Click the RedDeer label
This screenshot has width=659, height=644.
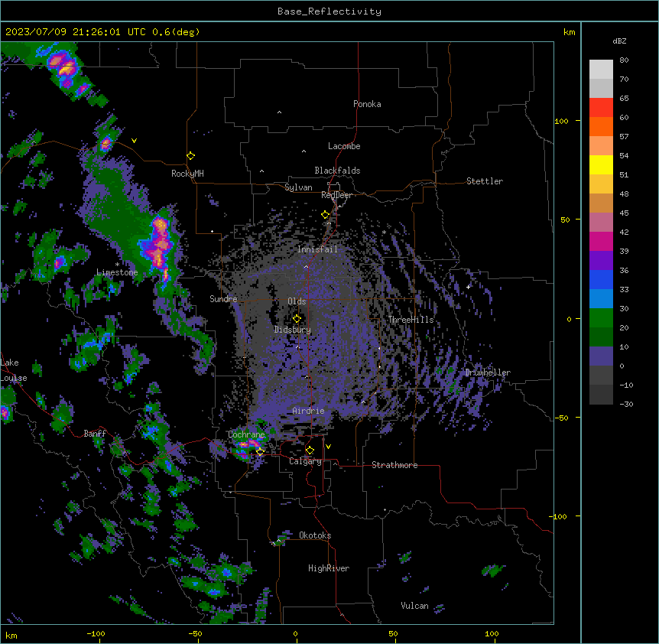pyautogui.click(x=336, y=195)
